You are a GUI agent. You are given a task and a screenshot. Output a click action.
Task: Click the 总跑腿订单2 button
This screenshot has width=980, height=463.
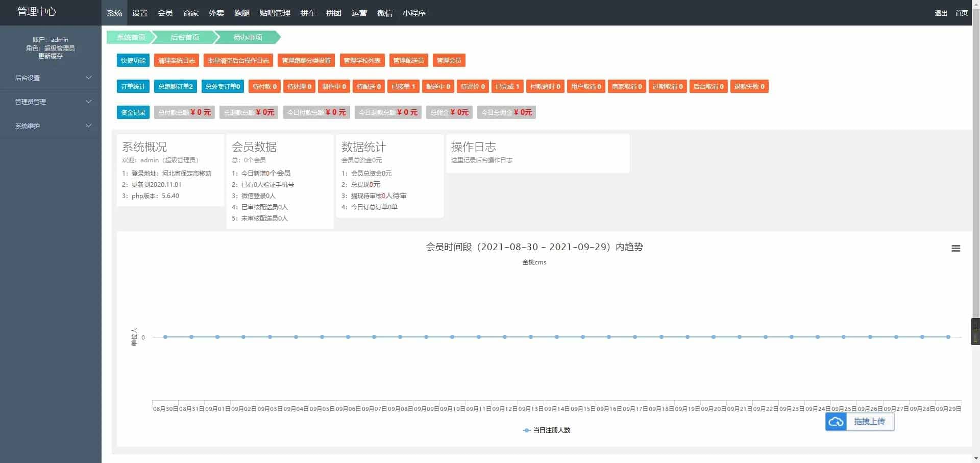(175, 87)
